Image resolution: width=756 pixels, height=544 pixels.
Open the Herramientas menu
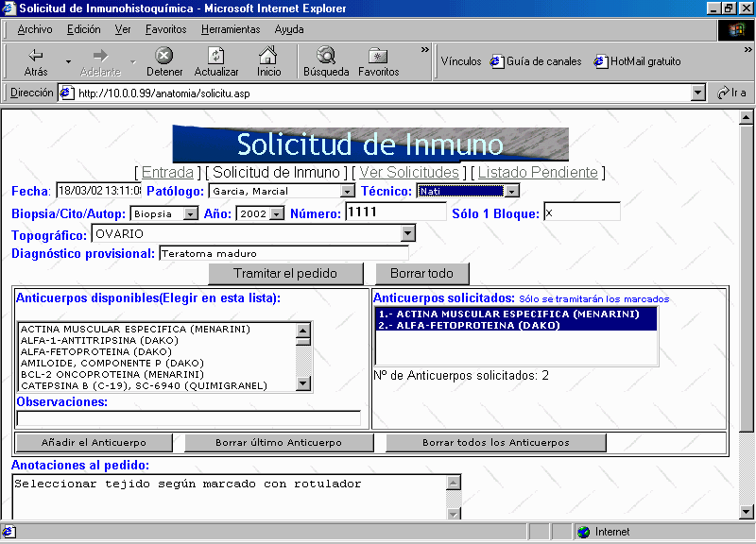tap(231, 29)
